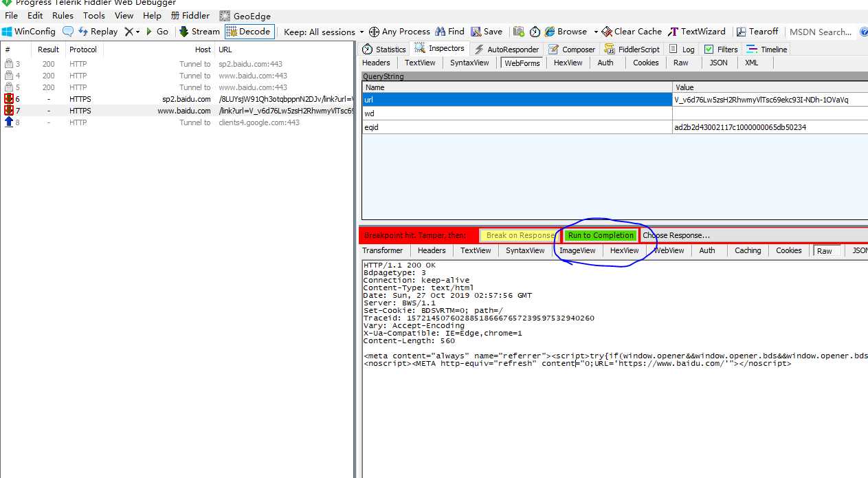This screenshot has height=478, width=868.
Task: Open Keep: All sessions dropdown
Action: coord(324,32)
